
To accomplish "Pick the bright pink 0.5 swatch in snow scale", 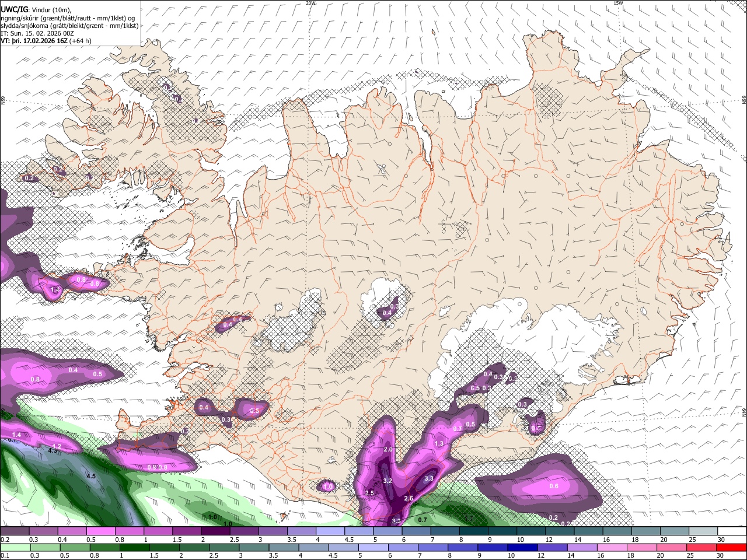I will click(100, 531).
